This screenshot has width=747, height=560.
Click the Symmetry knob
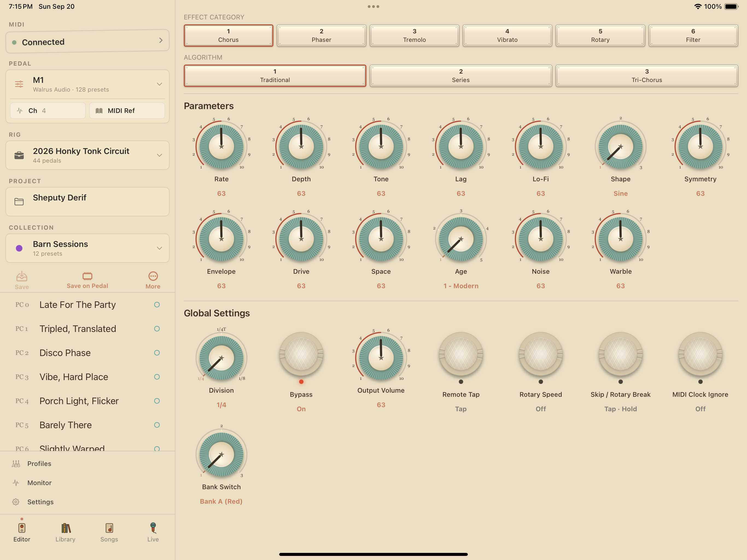[701, 147]
